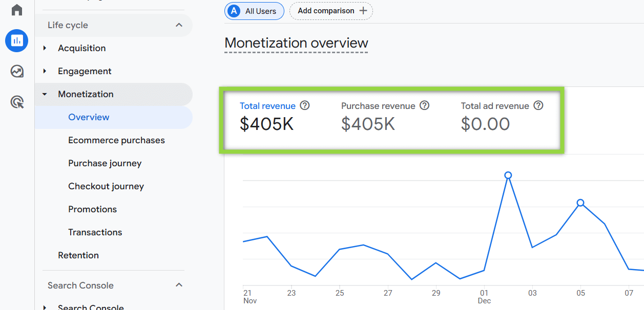
Task: Open the Ecommerce purchases report
Action: click(116, 140)
